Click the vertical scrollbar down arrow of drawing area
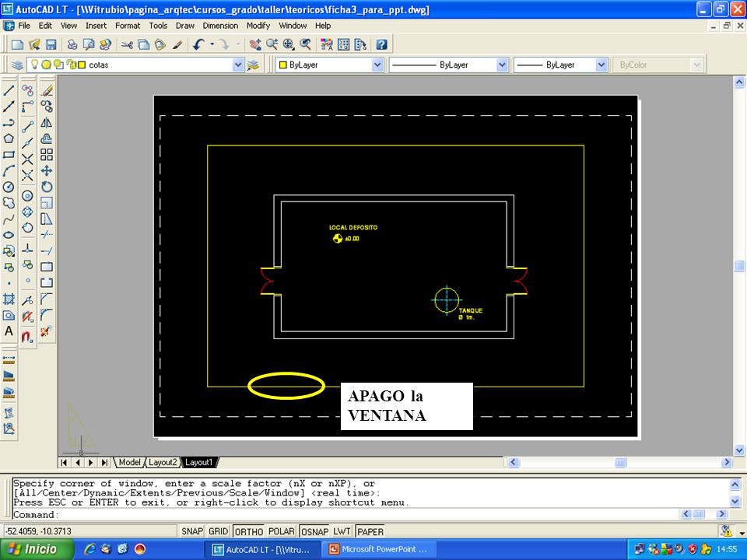 739,450
